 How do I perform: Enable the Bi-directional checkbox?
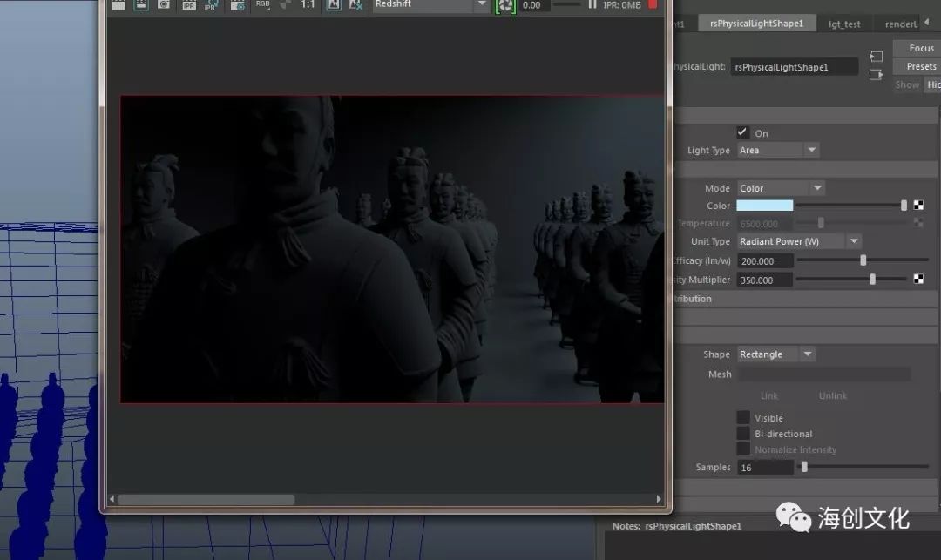pyautogui.click(x=742, y=434)
